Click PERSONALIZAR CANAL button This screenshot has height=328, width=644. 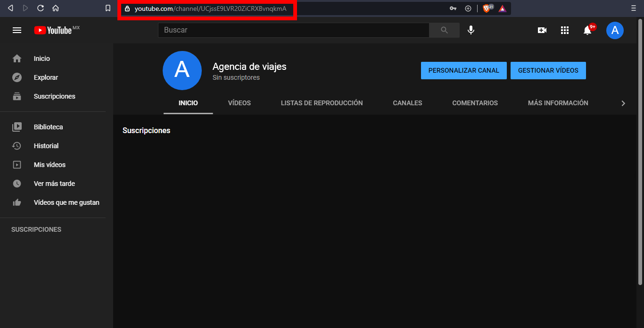(463, 70)
